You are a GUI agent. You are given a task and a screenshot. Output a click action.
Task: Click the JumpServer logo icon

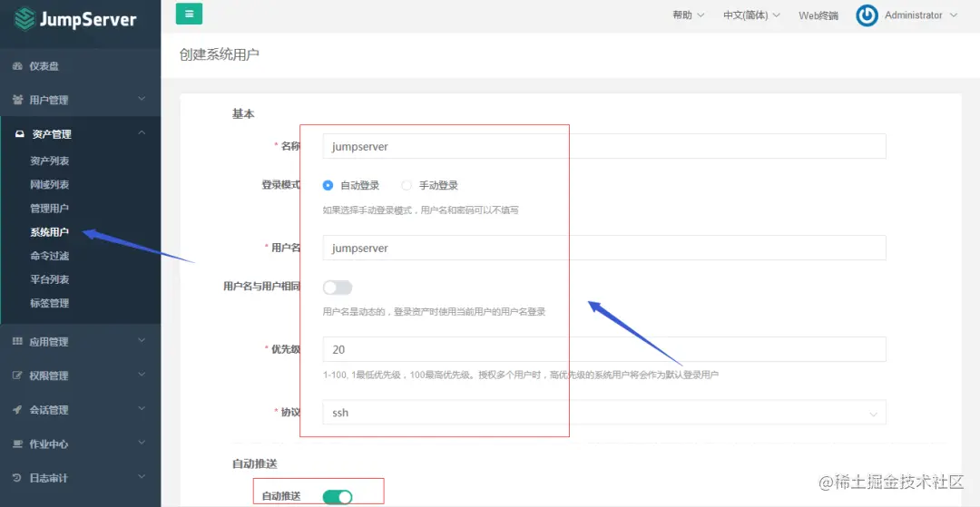[24, 19]
